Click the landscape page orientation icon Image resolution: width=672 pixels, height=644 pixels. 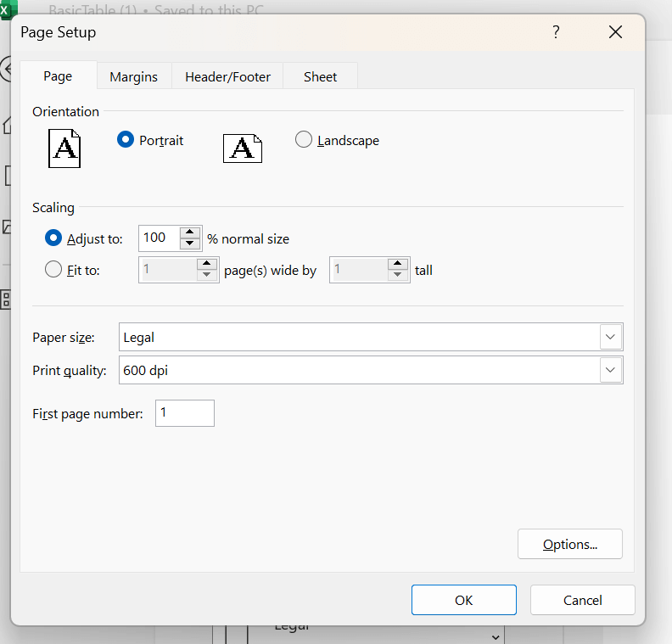click(x=243, y=148)
